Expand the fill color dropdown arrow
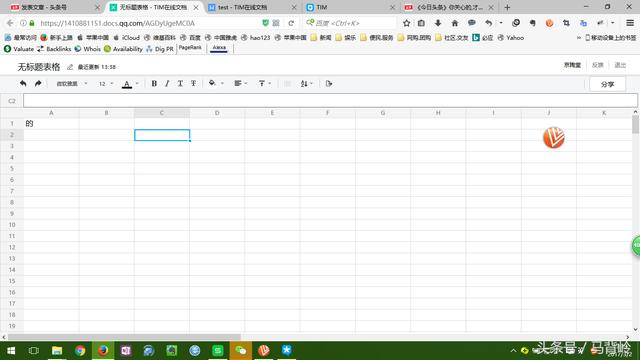 222,84
